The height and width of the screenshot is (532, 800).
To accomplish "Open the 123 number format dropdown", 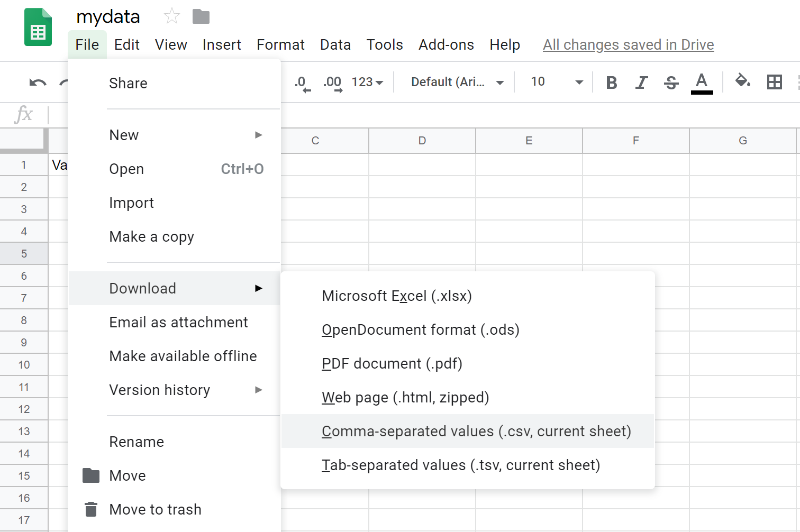I will 367,82.
